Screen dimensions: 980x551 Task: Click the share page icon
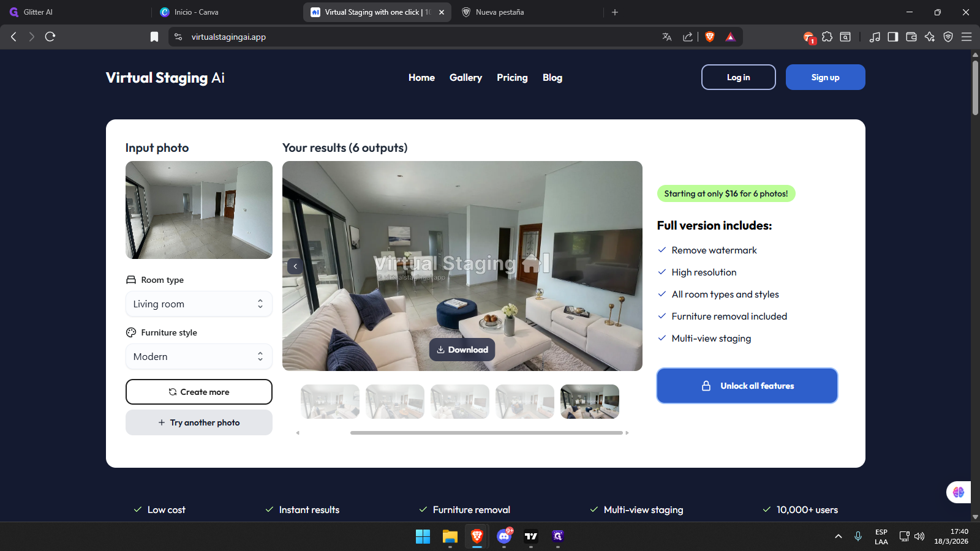click(688, 37)
